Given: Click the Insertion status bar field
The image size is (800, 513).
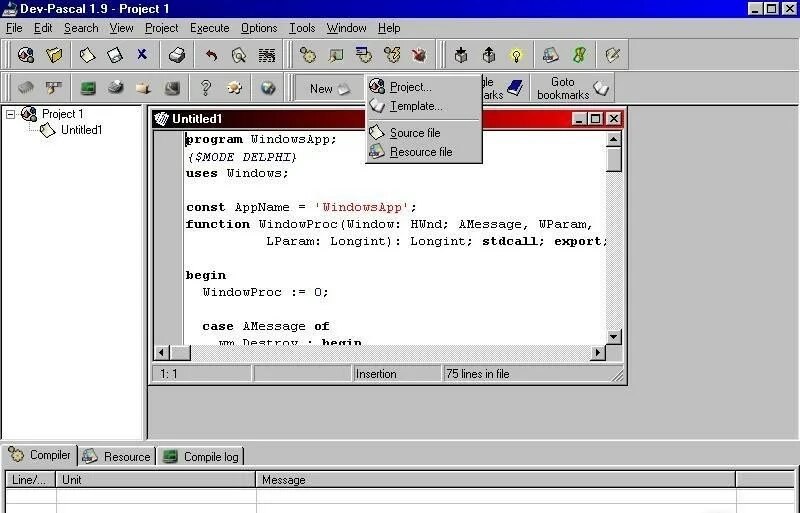Looking at the screenshot, I should 397,374.
